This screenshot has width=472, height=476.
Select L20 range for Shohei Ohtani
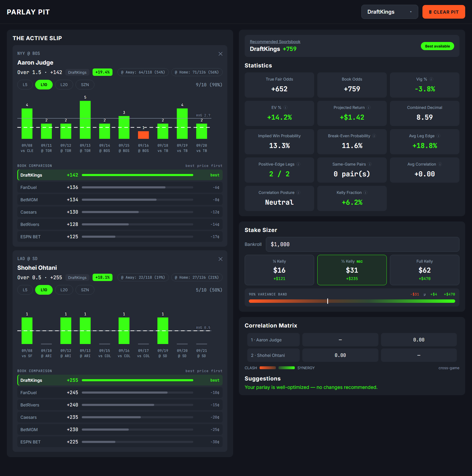pyautogui.click(x=64, y=290)
